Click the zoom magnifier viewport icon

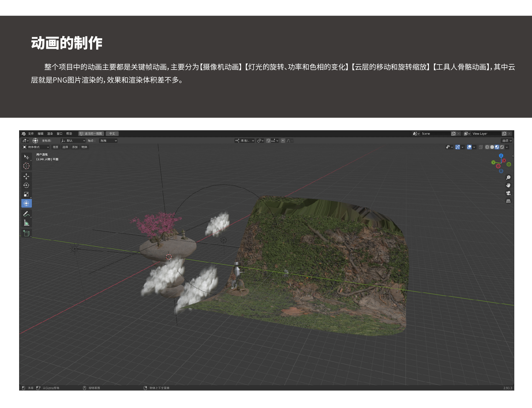point(508,177)
